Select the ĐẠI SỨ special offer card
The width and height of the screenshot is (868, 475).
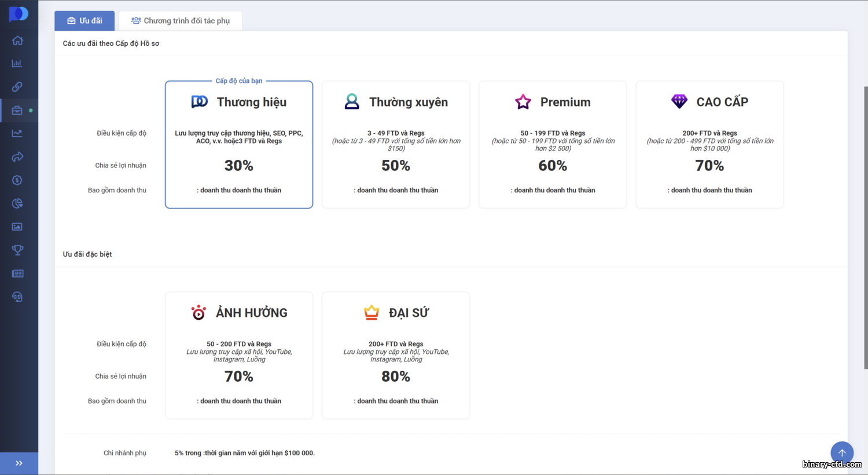click(396, 355)
